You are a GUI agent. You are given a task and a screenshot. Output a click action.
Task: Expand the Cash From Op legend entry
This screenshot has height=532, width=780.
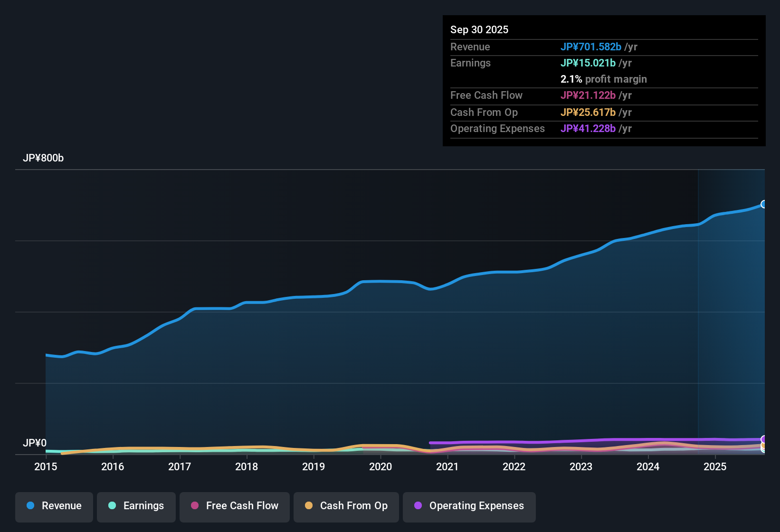tap(346, 506)
